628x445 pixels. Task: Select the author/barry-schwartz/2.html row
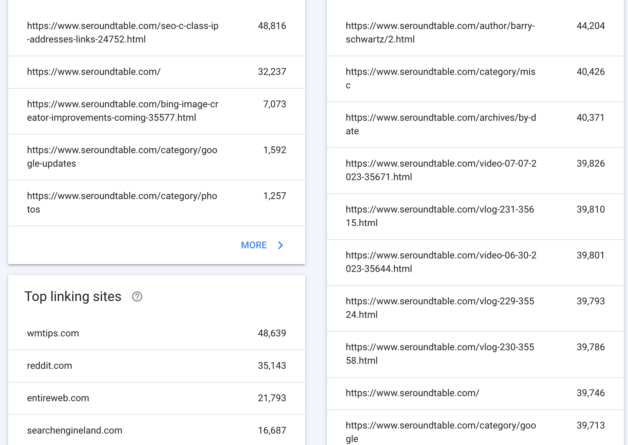[475, 32]
